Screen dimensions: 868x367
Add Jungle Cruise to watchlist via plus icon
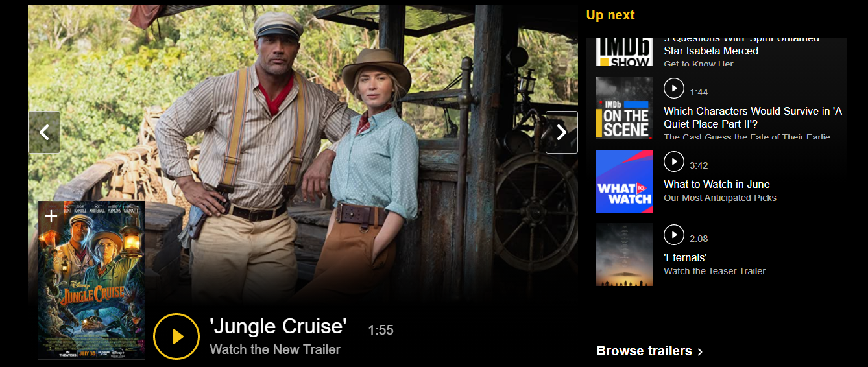[51, 216]
